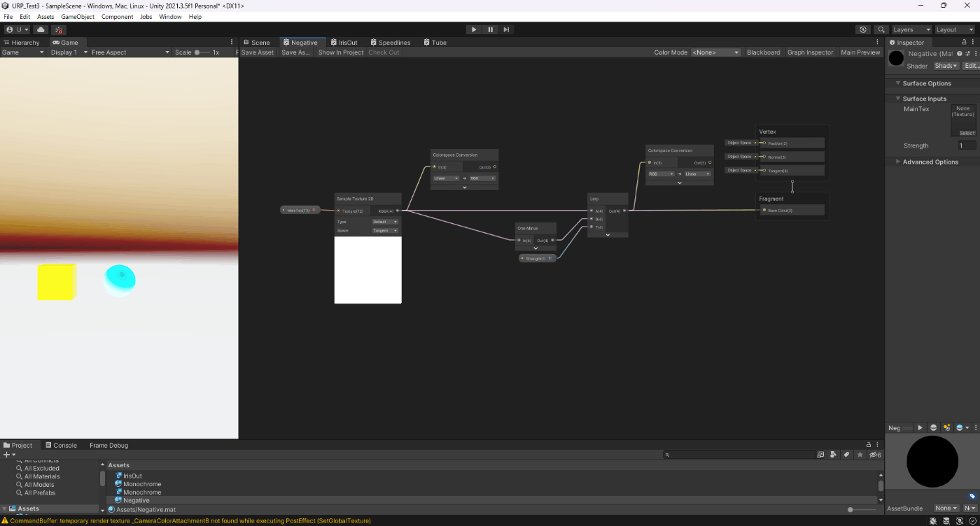Click the status bar cache server icon
Viewport: 980px width, 526px height.
point(947,521)
